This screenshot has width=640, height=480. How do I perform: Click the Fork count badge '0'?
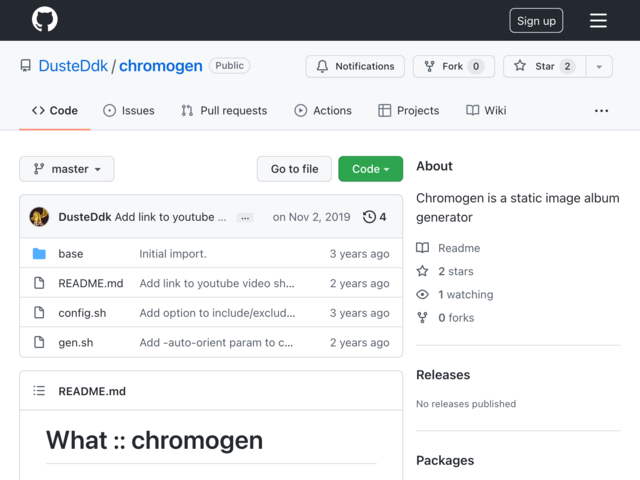(476, 66)
